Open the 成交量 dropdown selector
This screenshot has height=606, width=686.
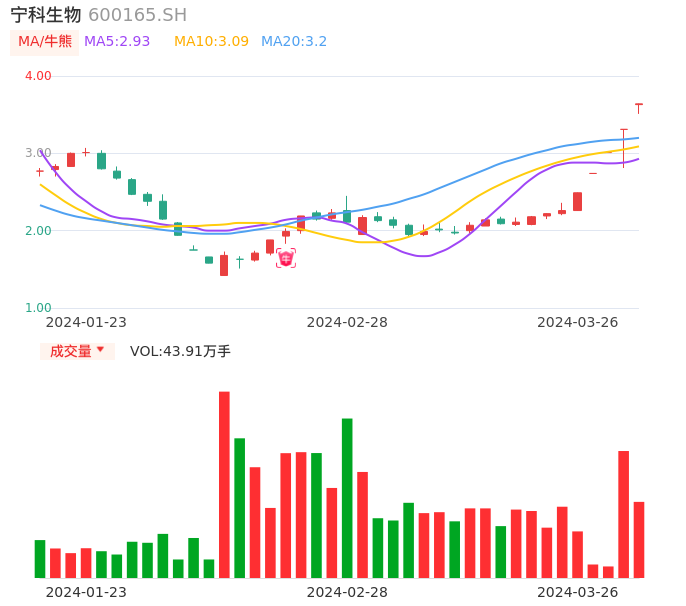[x=77, y=351]
